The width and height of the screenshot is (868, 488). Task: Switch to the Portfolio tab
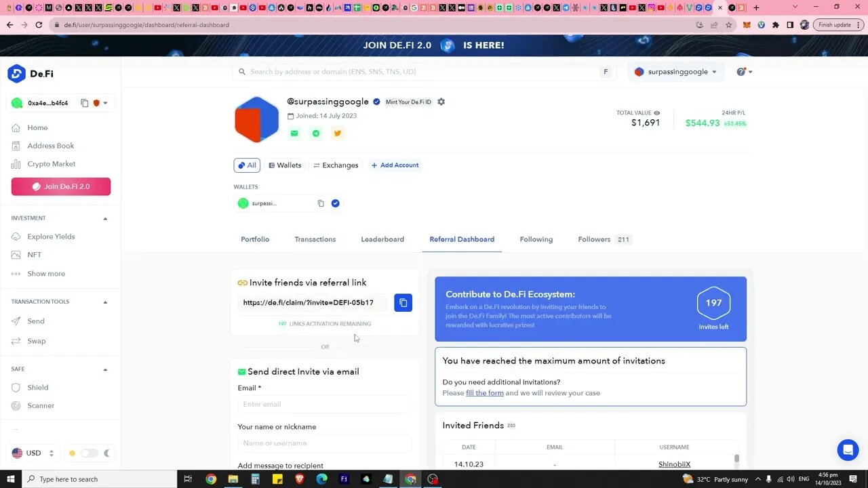coord(255,239)
